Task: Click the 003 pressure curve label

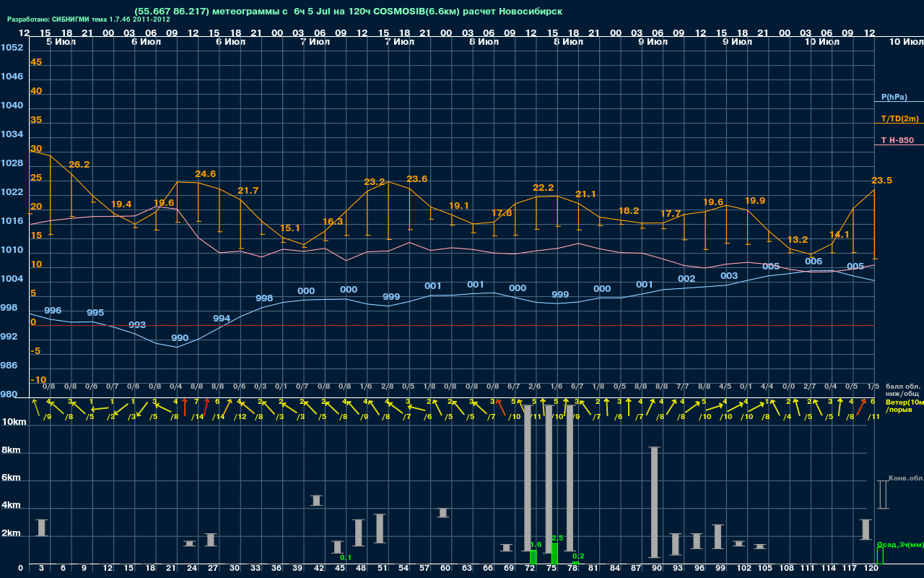Action: pos(729,276)
